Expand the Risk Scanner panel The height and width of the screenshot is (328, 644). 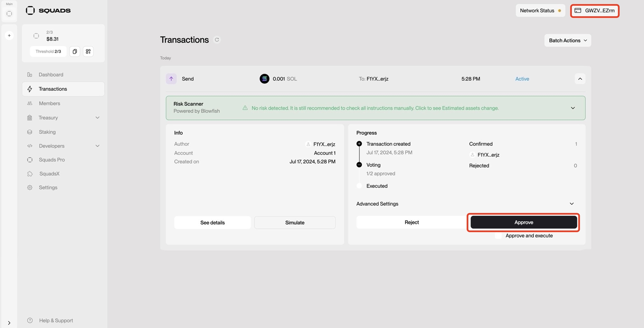coord(573,108)
